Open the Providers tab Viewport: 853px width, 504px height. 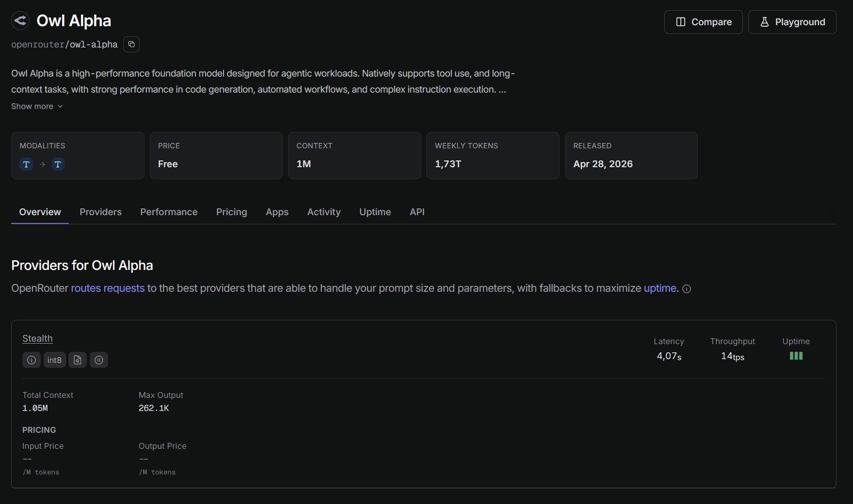[x=101, y=212]
